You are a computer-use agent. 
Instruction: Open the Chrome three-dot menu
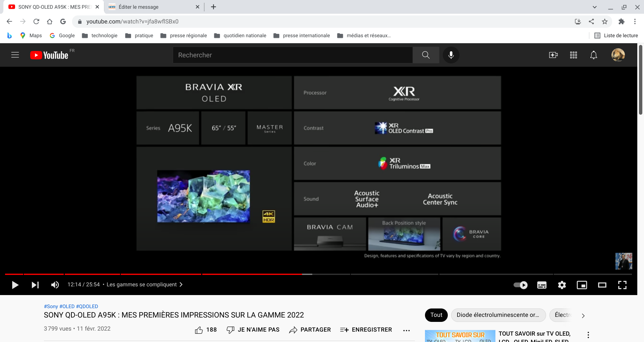click(635, 21)
